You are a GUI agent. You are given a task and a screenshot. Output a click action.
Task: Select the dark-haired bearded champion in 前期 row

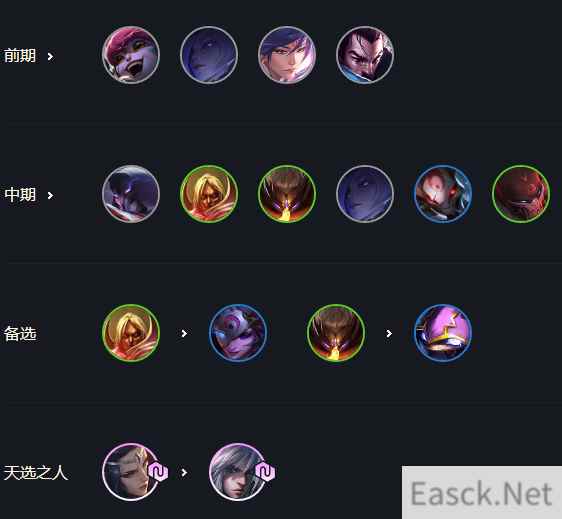point(365,55)
